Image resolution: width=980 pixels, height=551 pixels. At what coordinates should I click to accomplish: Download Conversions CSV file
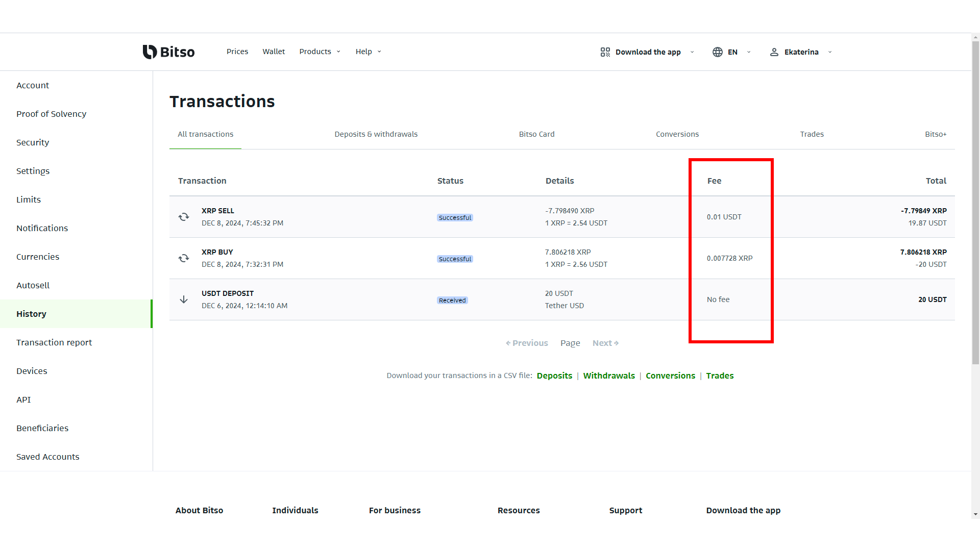pos(670,375)
